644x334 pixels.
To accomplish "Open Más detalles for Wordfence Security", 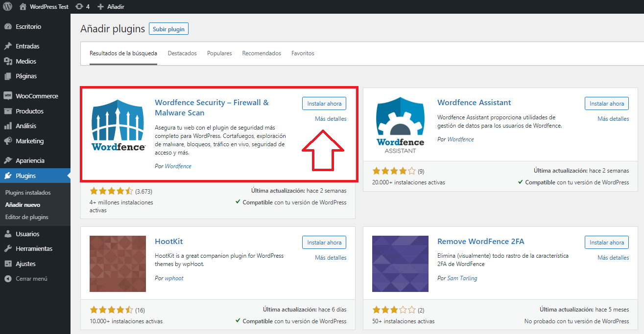I will tap(331, 119).
